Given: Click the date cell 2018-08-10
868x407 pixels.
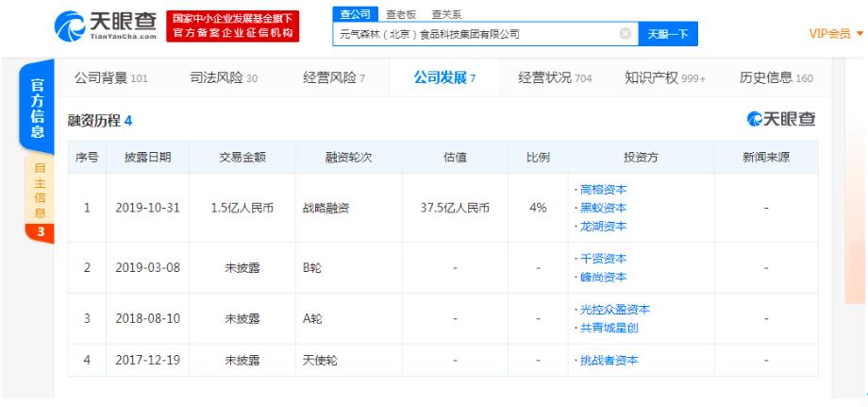Looking at the screenshot, I should [x=148, y=319].
